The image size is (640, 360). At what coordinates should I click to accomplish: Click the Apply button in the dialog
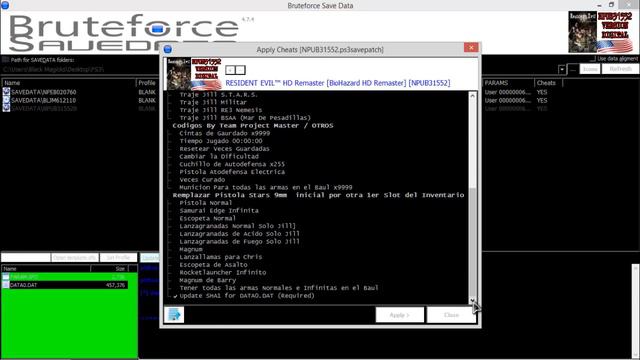click(x=400, y=315)
